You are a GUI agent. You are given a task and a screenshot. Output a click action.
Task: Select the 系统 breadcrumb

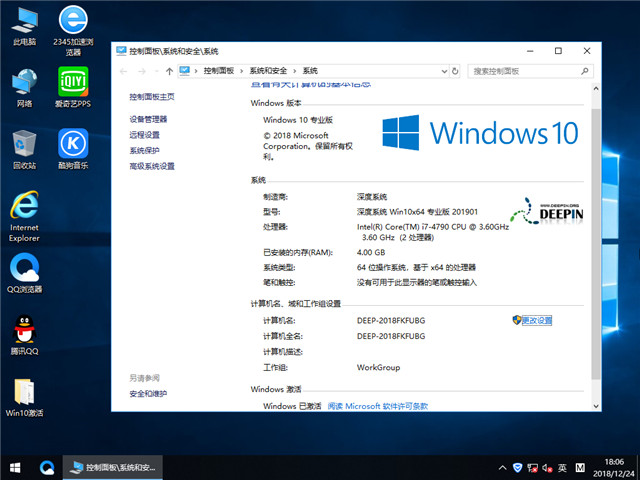pos(310,71)
